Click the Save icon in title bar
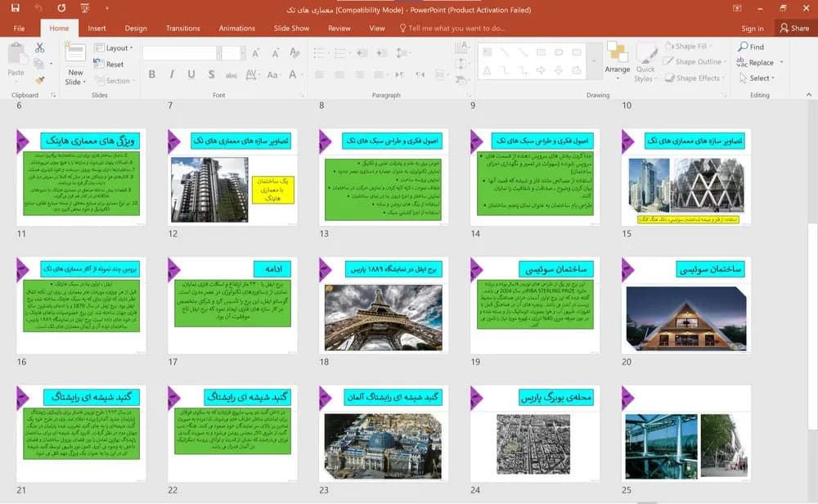The height and width of the screenshot is (504, 818). [x=15, y=8]
